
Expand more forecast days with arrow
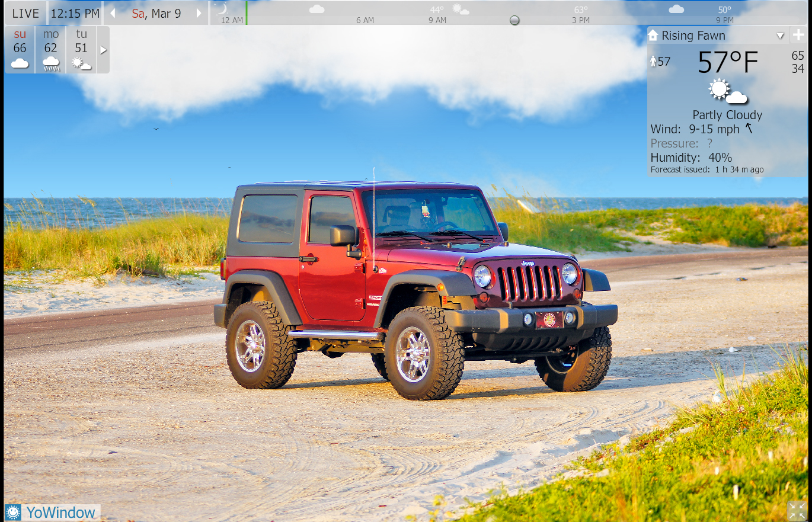pyautogui.click(x=103, y=50)
